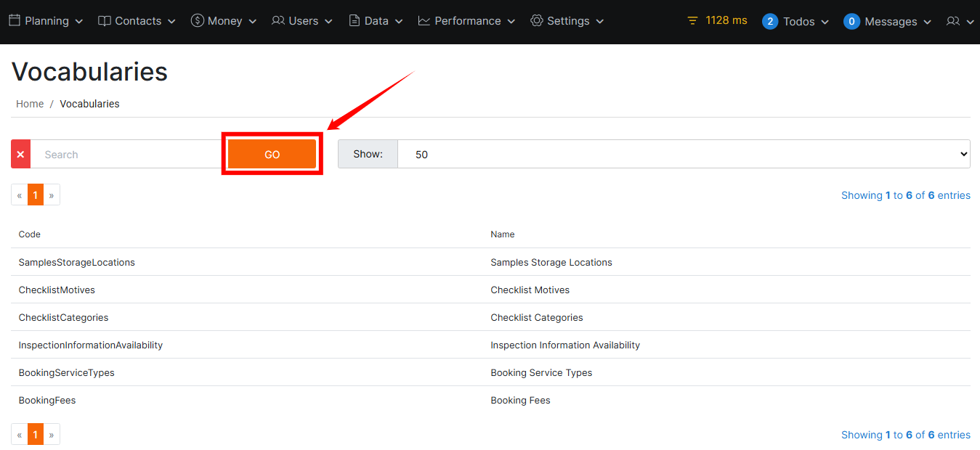Expand the Messages dropdown
Screen dimensions: 980x450
888,22
